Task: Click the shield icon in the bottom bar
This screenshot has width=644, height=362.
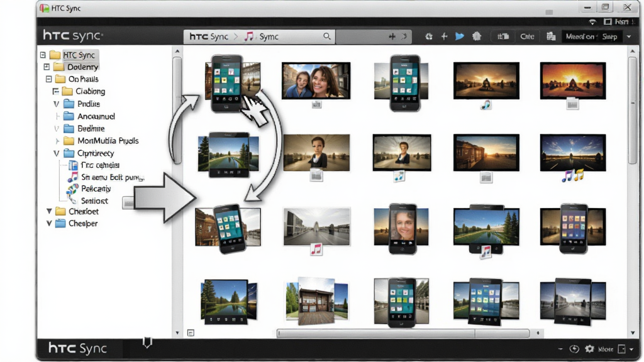Action: click(x=147, y=343)
